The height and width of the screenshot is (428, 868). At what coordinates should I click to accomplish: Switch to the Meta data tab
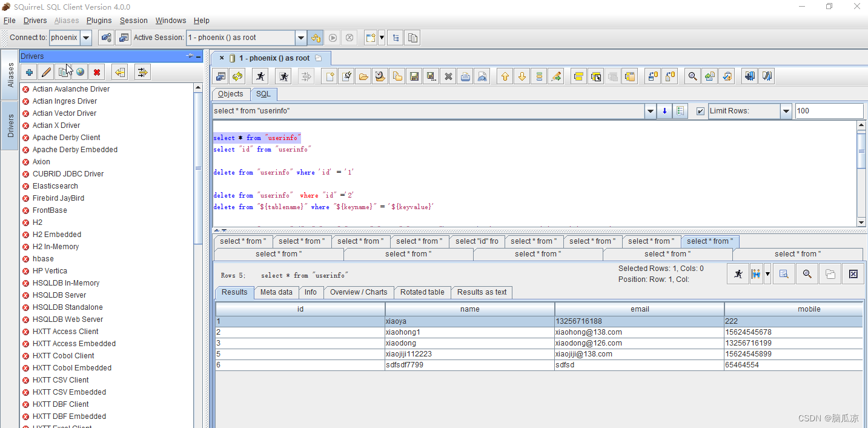(x=276, y=292)
